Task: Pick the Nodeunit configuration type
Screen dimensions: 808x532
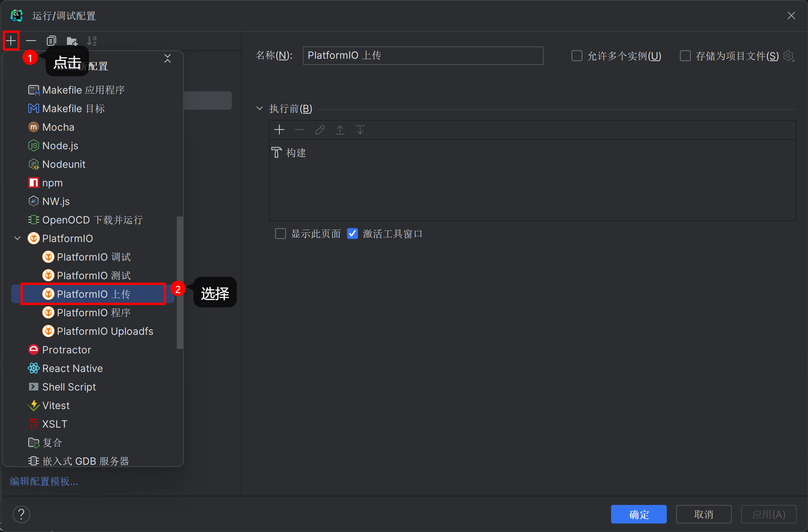Action: [93, 164]
